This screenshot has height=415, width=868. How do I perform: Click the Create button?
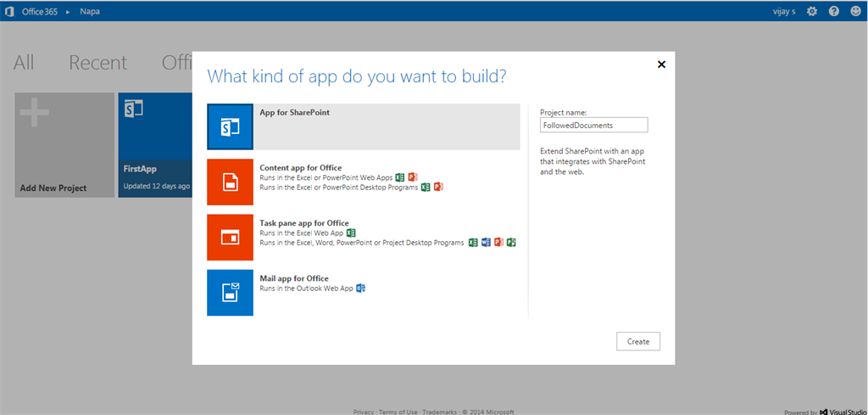click(x=638, y=341)
